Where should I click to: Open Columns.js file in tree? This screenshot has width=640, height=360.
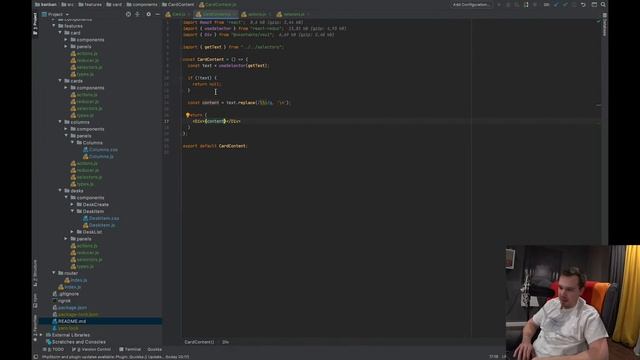point(98,157)
